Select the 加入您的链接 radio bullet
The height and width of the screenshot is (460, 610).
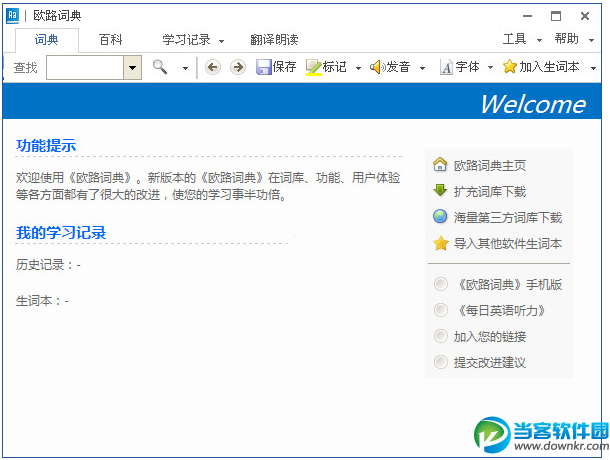(441, 336)
